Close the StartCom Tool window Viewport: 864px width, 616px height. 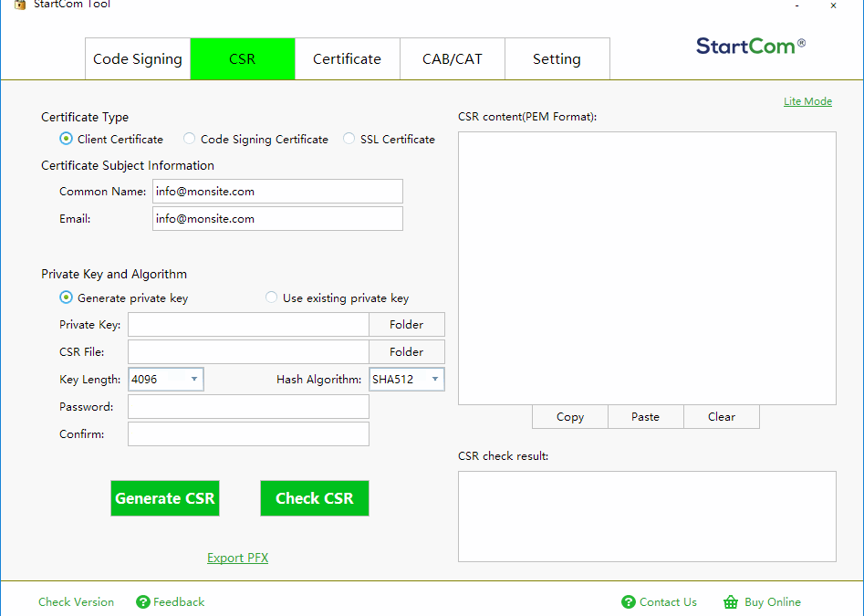(x=833, y=5)
